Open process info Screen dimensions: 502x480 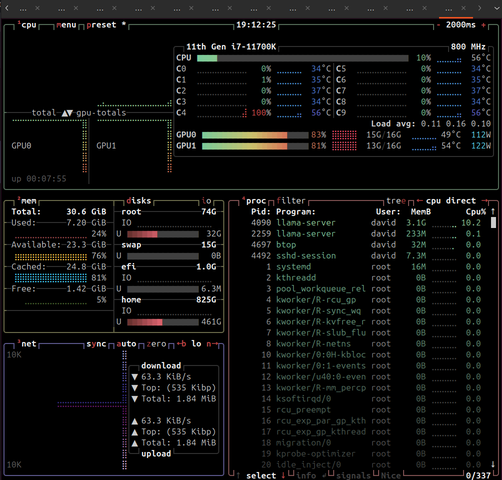point(306,475)
